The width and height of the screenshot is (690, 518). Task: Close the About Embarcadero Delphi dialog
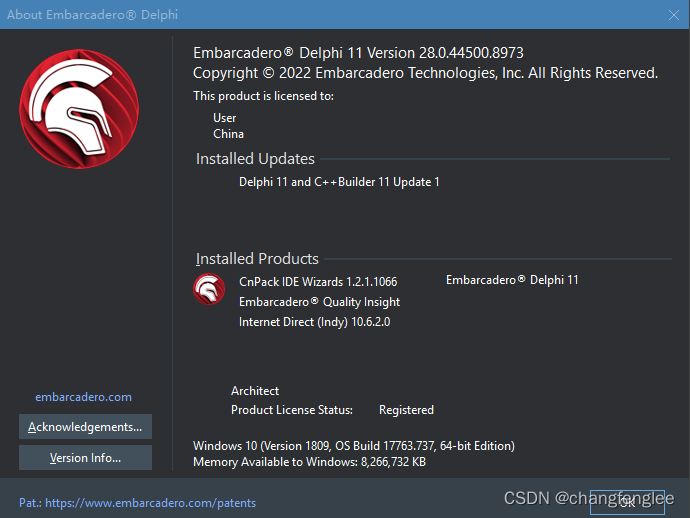pos(674,15)
